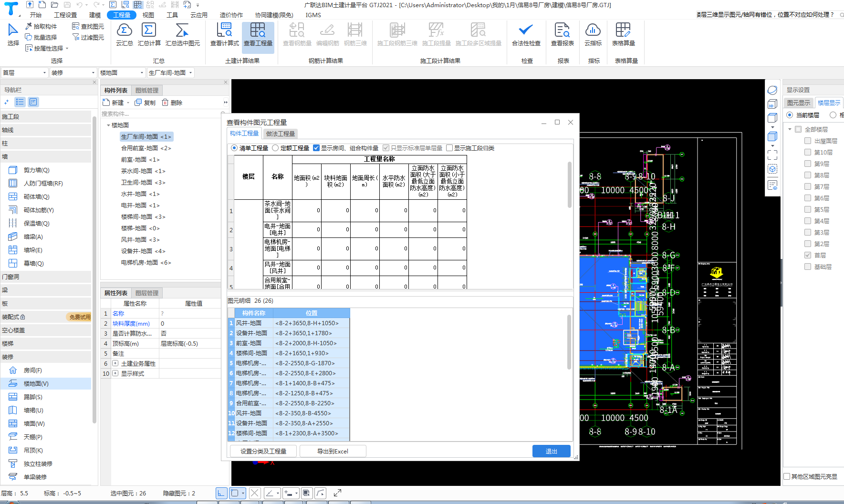844x504 pixels.
Task: Click the 拾取构件 tool
Action: pyautogui.click(x=41, y=26)
